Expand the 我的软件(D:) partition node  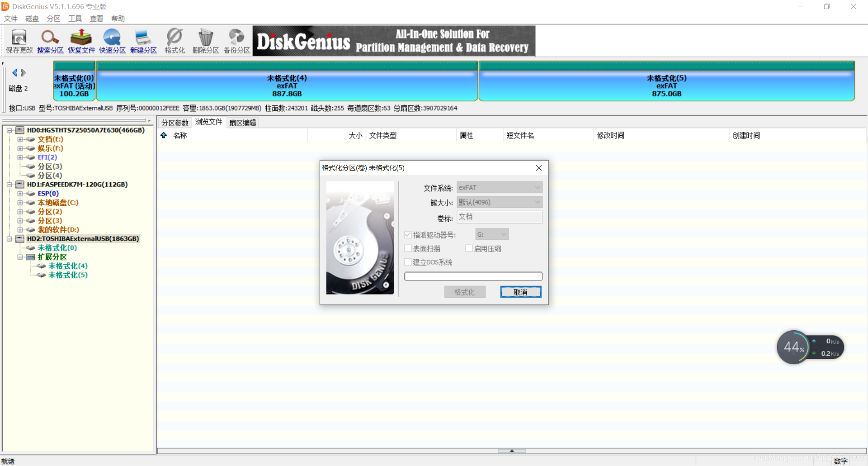20,230
